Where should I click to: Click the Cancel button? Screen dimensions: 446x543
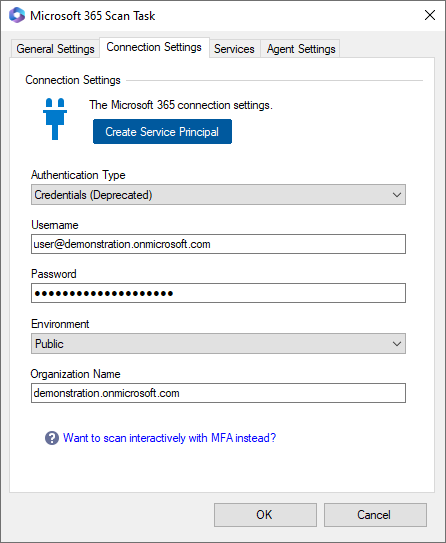[x=375, y=515]
